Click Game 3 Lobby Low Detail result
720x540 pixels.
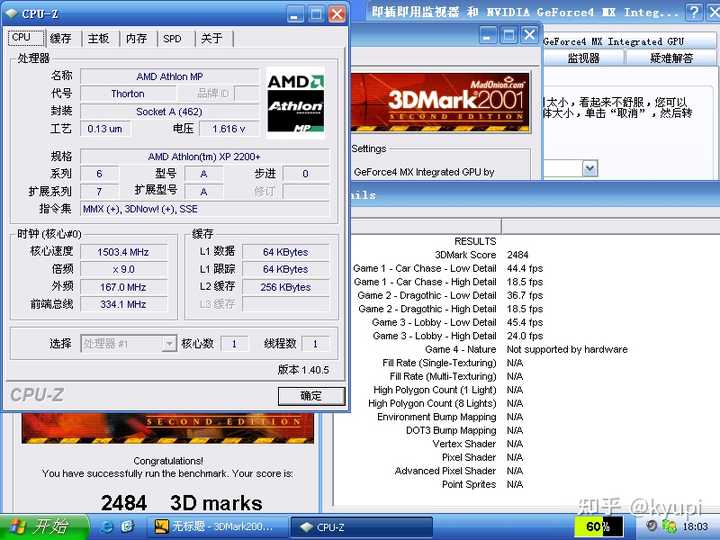[457, 322]
